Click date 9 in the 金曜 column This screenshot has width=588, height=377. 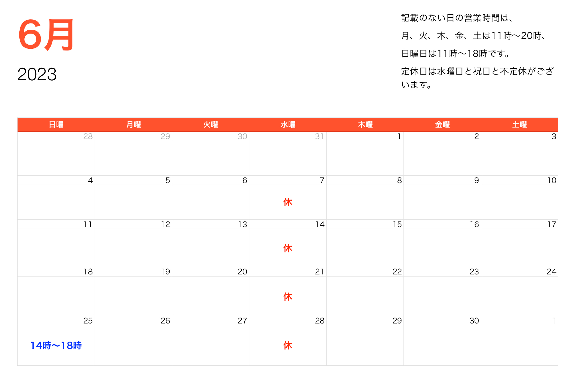[476, 180]
